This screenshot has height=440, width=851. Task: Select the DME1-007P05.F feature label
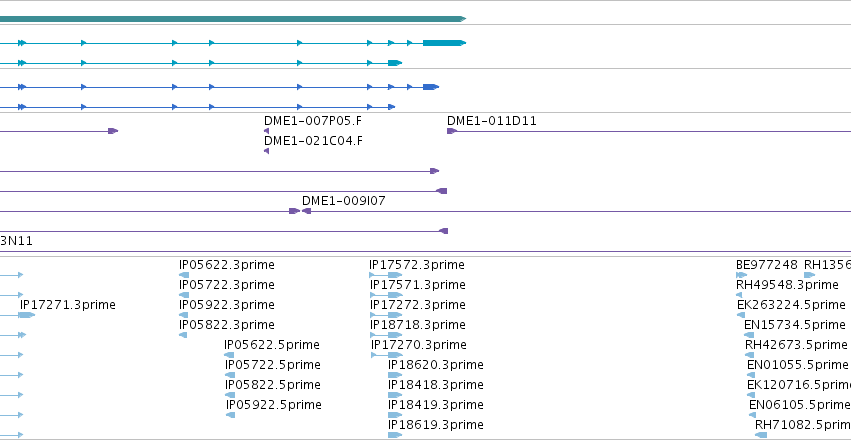click(x=313, y=120)
